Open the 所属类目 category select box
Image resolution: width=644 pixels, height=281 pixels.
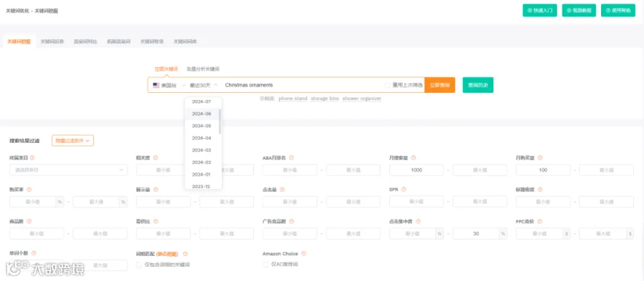(69, 170)
